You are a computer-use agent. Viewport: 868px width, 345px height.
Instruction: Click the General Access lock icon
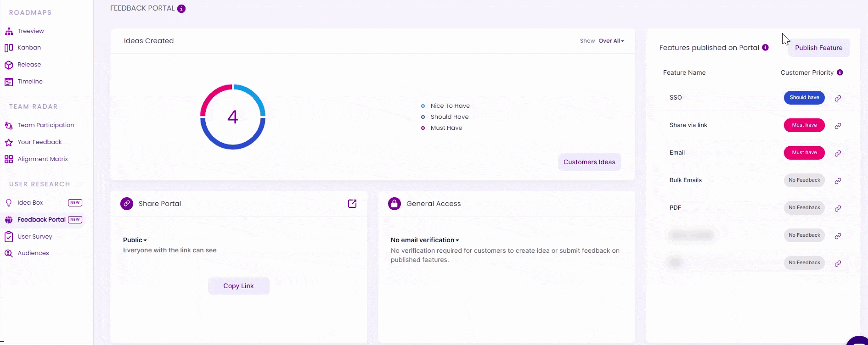pyautogui.click(x=395, y=204)
